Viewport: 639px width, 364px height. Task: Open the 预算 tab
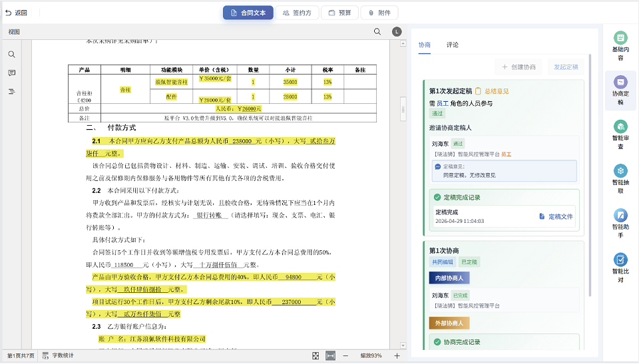[339, 13]
